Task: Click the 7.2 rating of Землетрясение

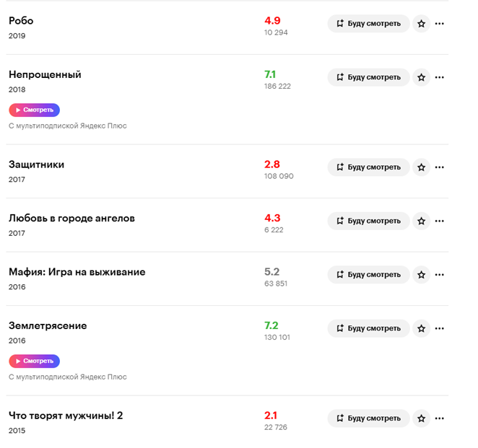Action: point(271,325)
